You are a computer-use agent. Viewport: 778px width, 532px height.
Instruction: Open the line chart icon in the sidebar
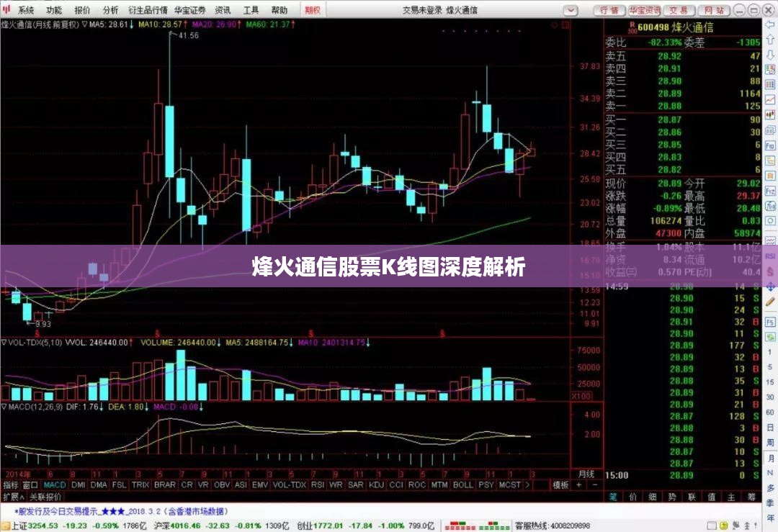[770, 99]
